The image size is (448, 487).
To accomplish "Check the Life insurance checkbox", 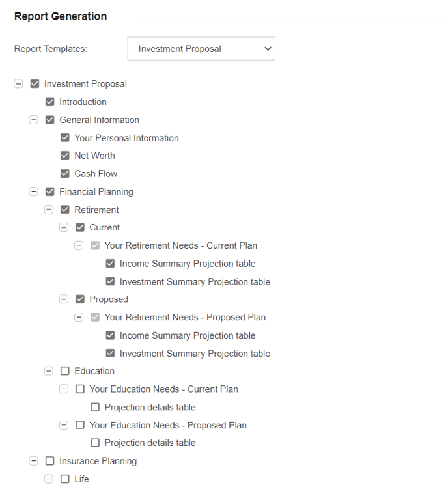I will coord(65,479).
